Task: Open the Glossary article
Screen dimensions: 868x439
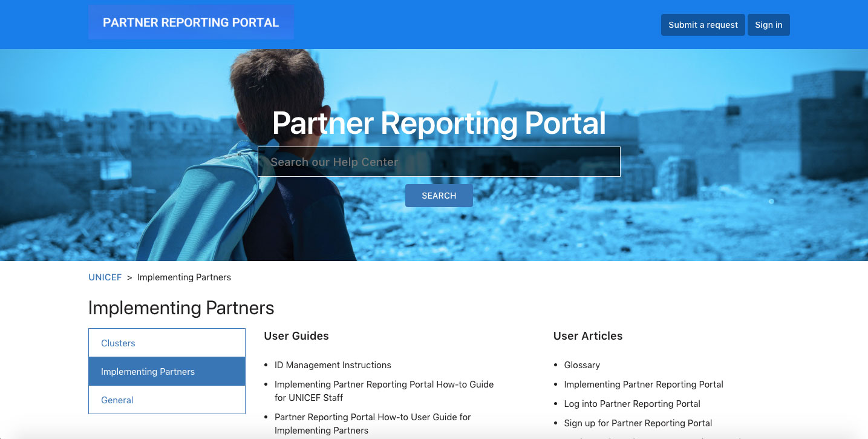Action: (582, 365)
